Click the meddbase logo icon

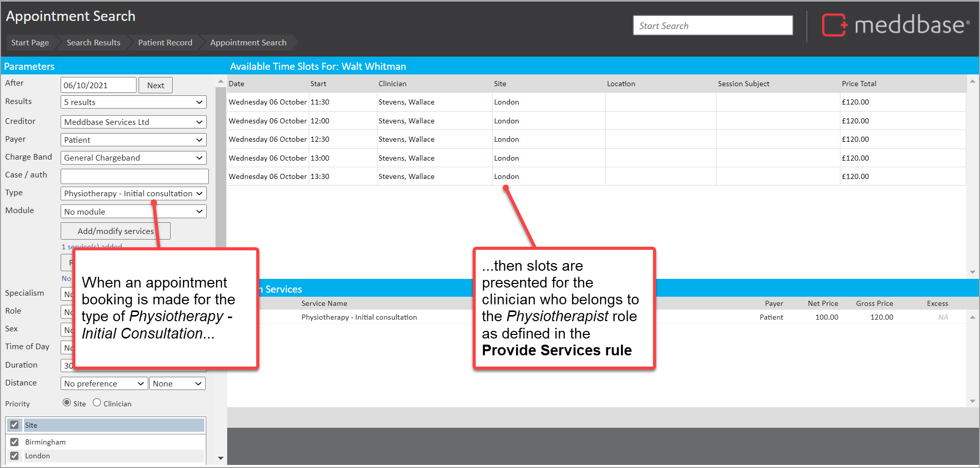(834, 25)
